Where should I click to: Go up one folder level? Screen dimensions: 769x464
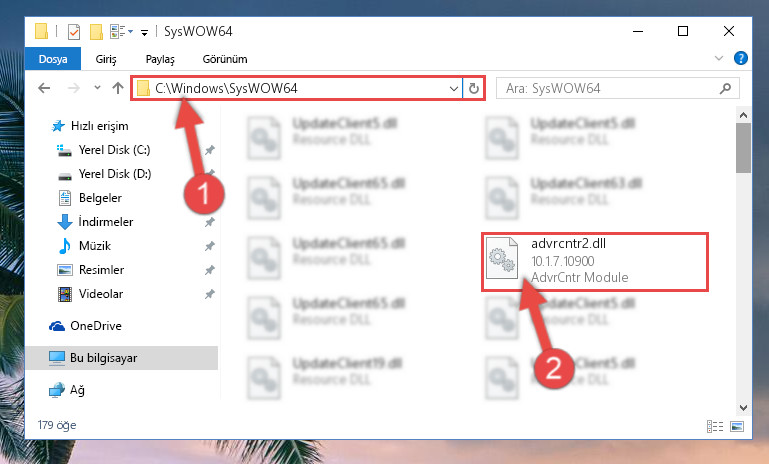click(118, 88)
